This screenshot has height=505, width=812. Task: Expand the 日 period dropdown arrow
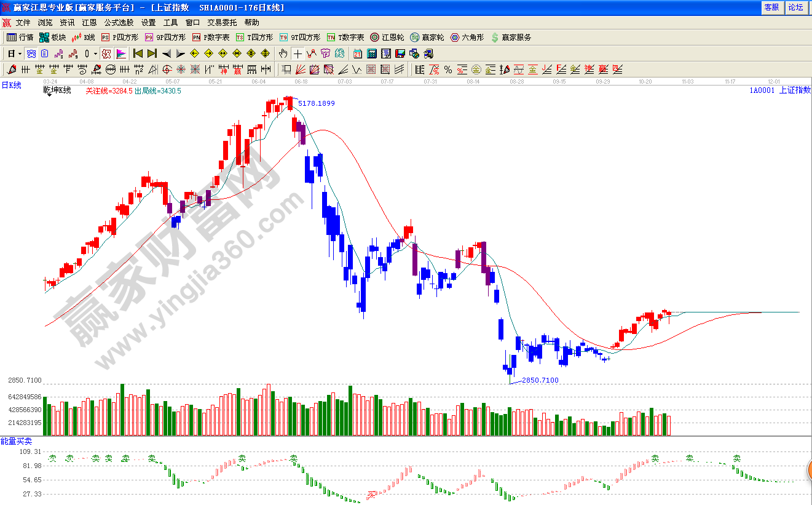point(20,54)
